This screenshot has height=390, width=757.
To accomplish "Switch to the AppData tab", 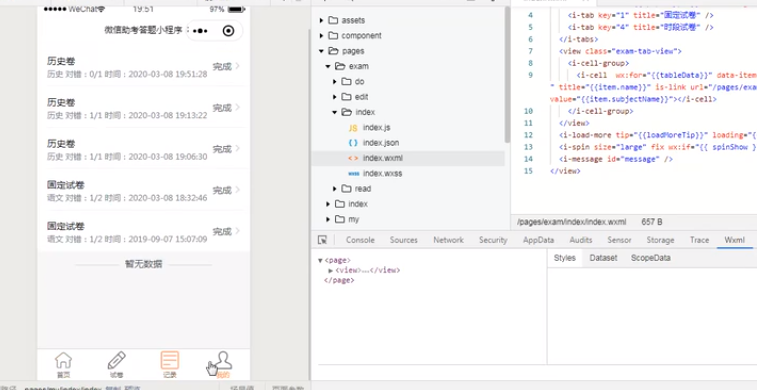I will pos(538,240).
